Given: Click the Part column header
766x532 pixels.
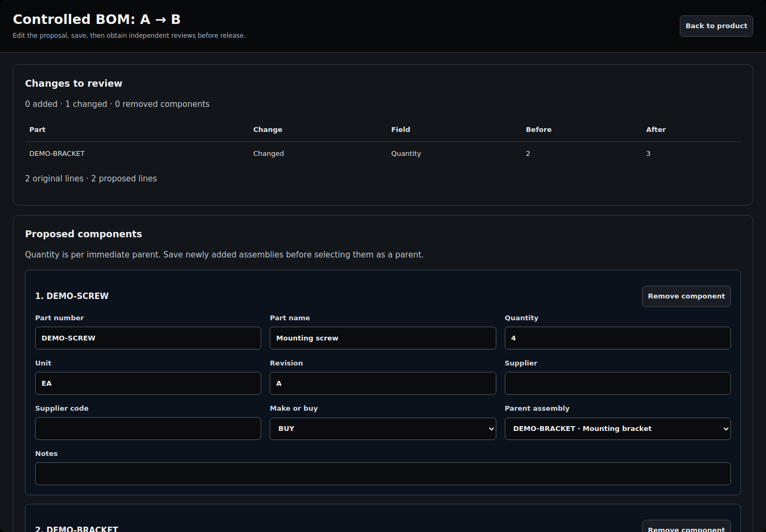Looking at the screenshot, I should tap(37, 130).
